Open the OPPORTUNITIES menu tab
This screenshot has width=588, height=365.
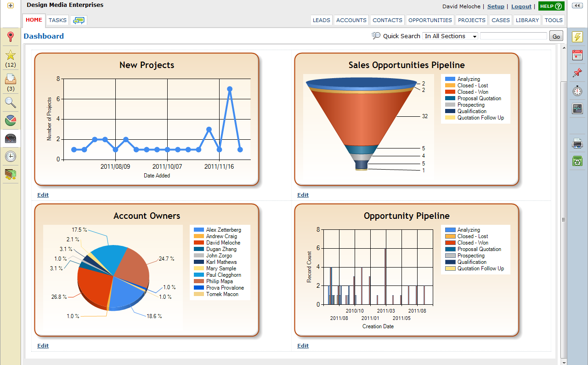430,20
